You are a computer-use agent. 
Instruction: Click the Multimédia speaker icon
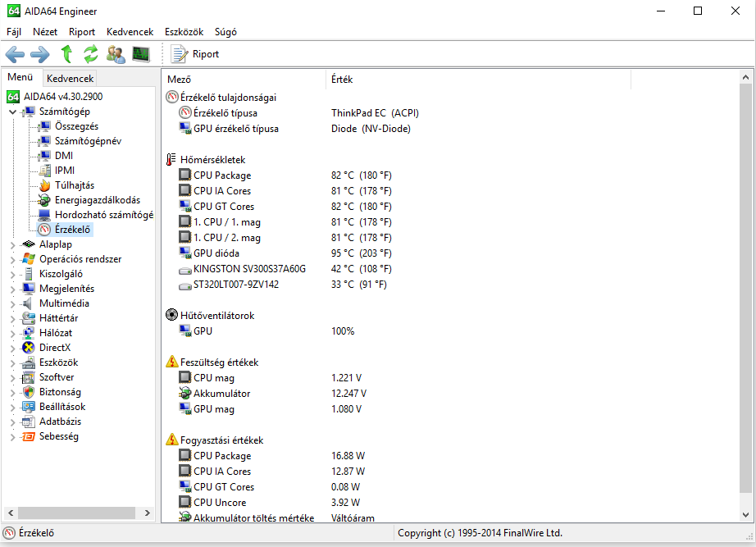pos(28,303)
